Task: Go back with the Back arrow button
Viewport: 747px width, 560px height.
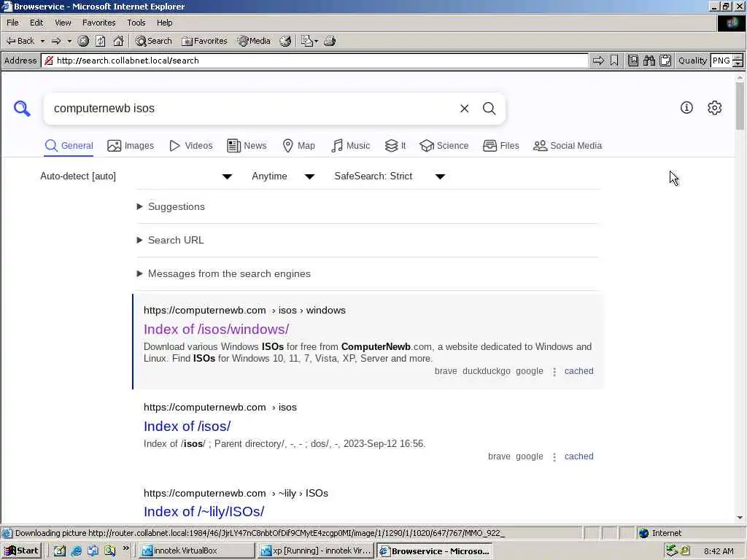Action: (20, 41)
